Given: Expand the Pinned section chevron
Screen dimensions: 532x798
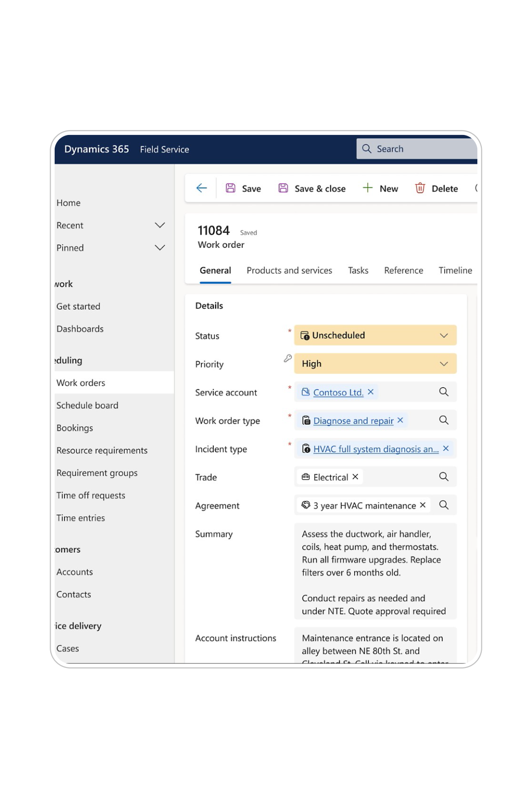Looking at the screenshot, I should pos(160,248).
